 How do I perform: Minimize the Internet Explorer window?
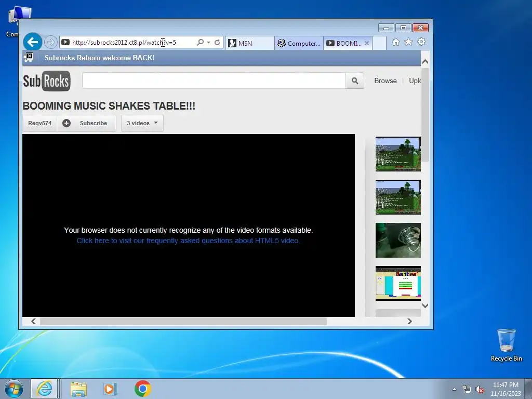pos(386,28)
